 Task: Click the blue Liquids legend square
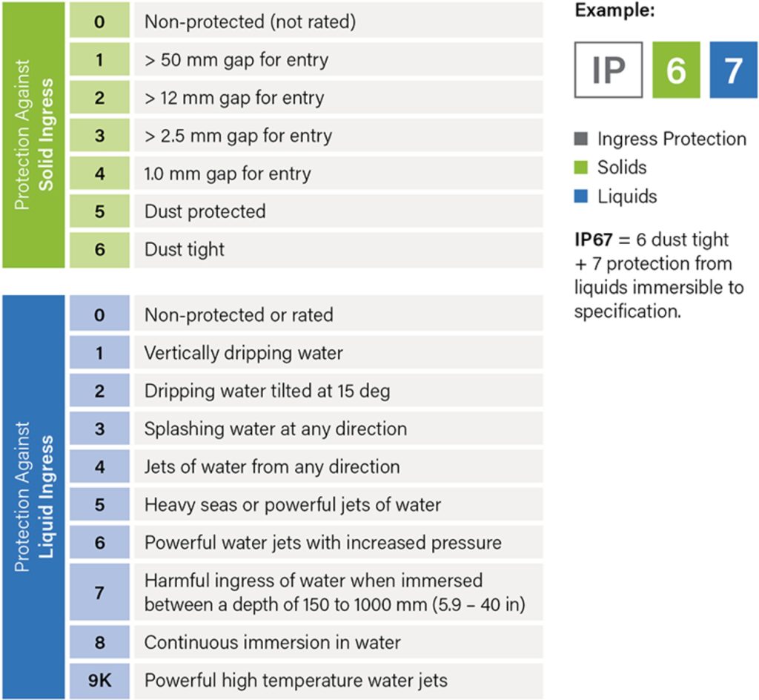(581, 197)
